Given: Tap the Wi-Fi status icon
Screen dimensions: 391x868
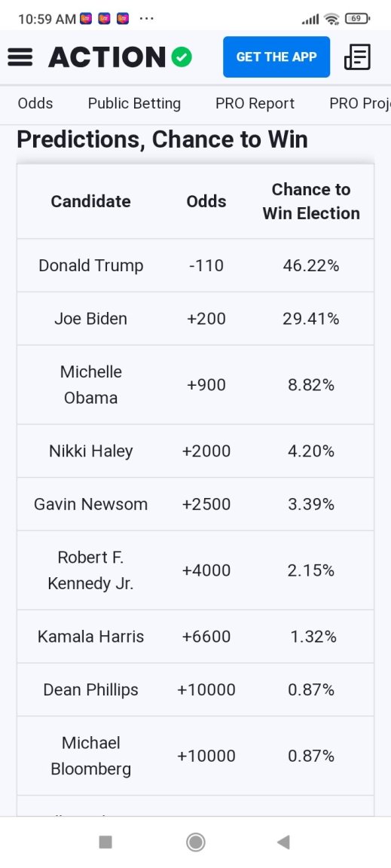Looking at the screenshot, I should point(331,20).
